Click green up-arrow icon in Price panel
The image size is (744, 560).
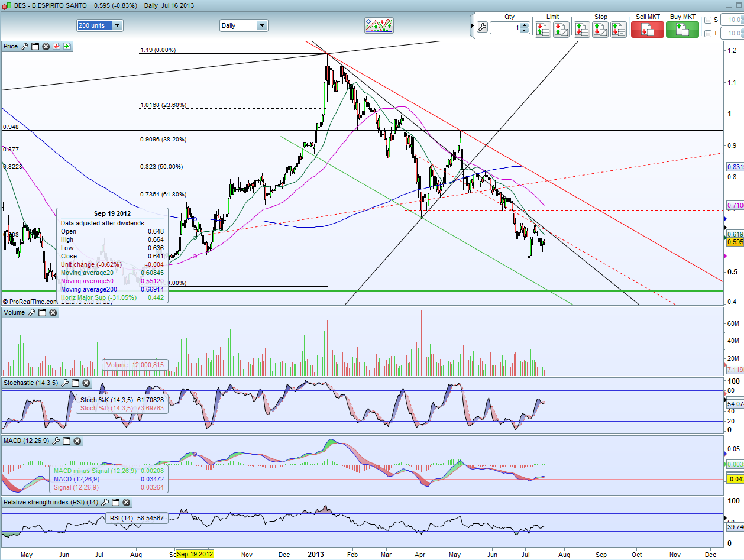pos(67,46)
